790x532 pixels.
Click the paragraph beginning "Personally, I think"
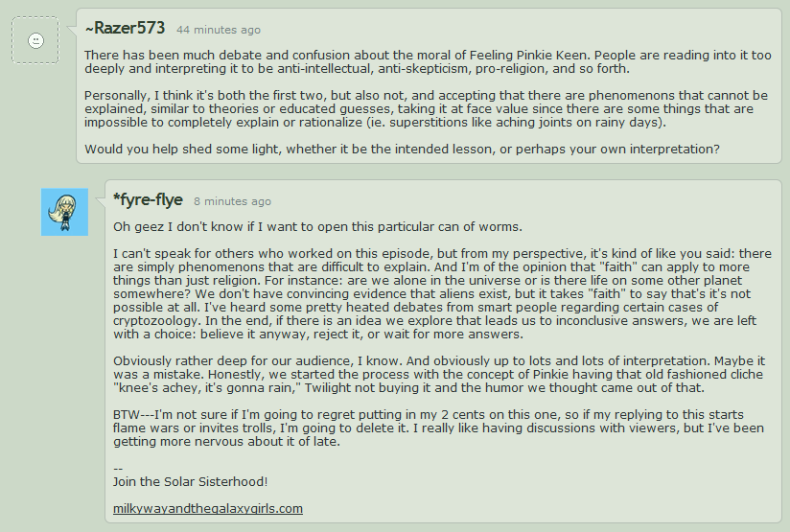click(427, 109)
